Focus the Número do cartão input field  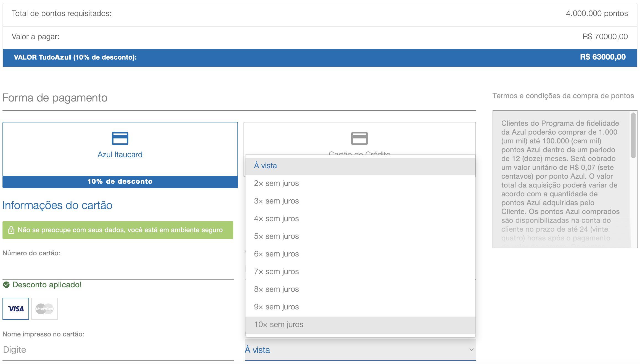click(x=118, y=269)
